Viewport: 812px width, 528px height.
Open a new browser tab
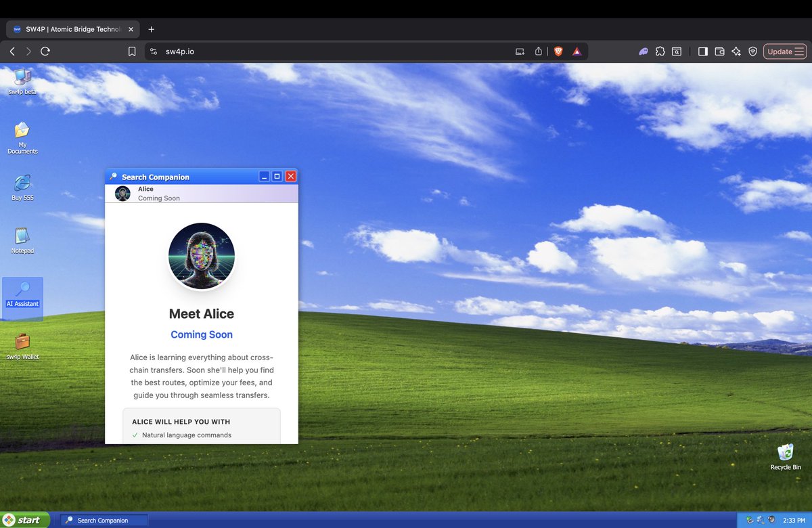(151, 30)
